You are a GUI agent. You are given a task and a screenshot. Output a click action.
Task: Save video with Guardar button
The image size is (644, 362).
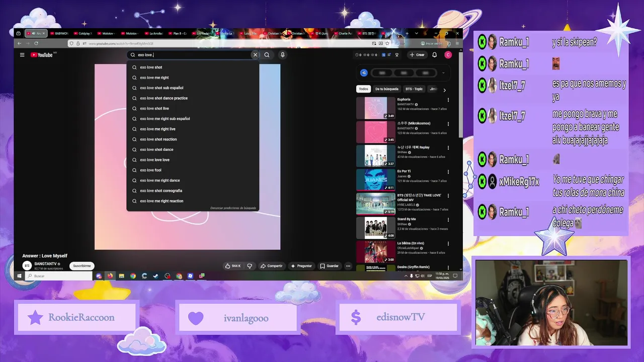pos(330,266)
